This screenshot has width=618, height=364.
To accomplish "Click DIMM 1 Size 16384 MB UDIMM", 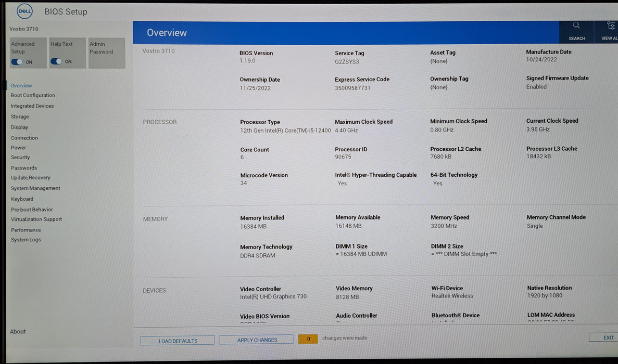I will click(x=361, y=254).
